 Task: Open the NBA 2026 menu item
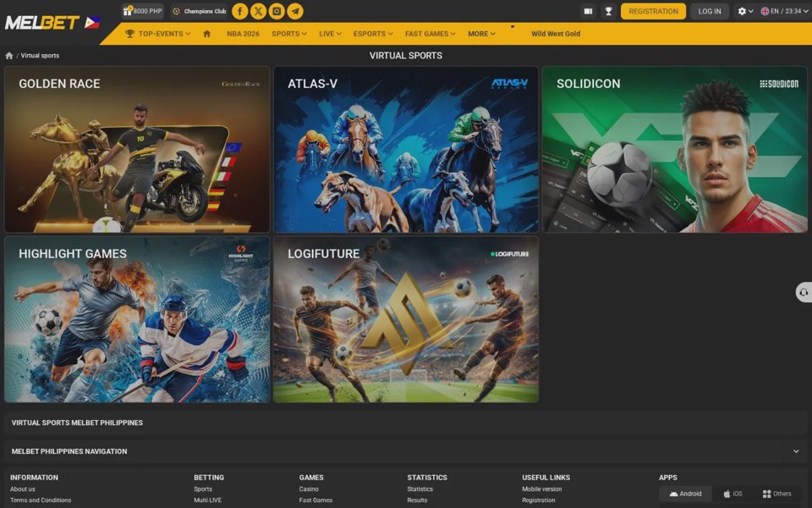pos(243,34)
